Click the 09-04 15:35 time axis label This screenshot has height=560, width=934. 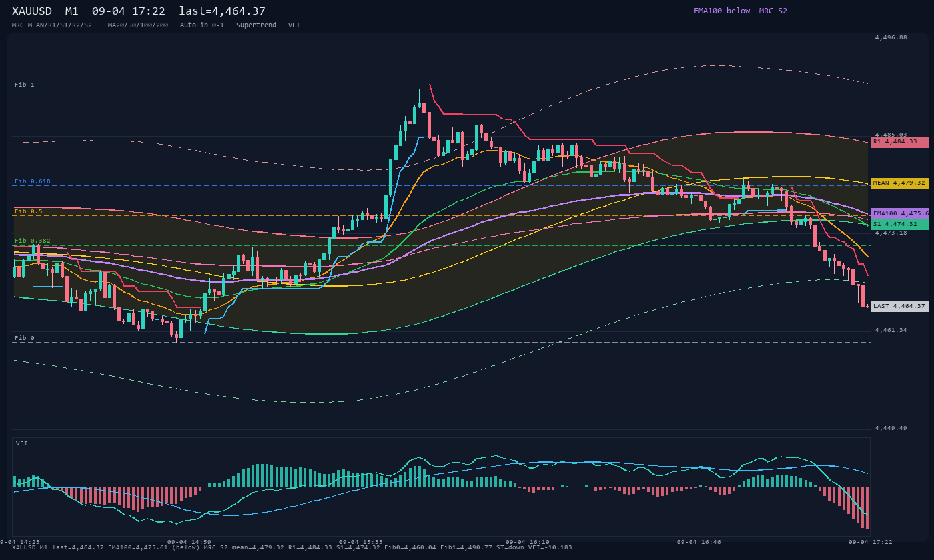(361, 542)
